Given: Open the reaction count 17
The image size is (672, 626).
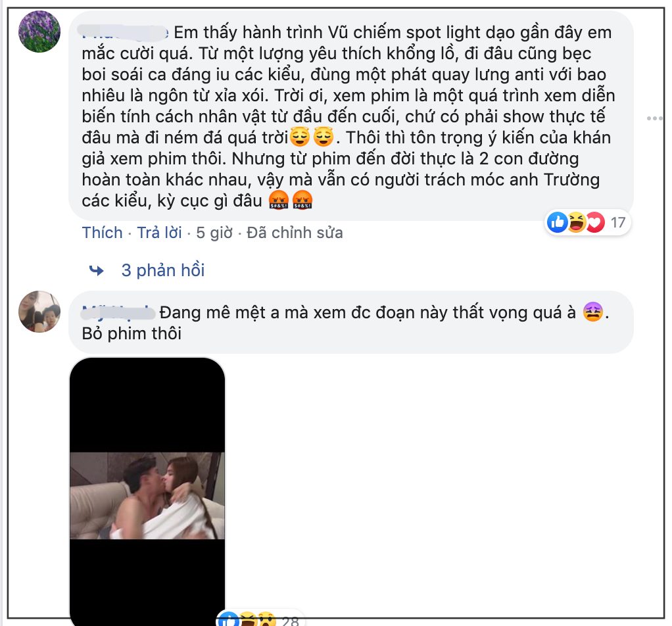Looking at the screenshot, I should (x=618, y=222).
